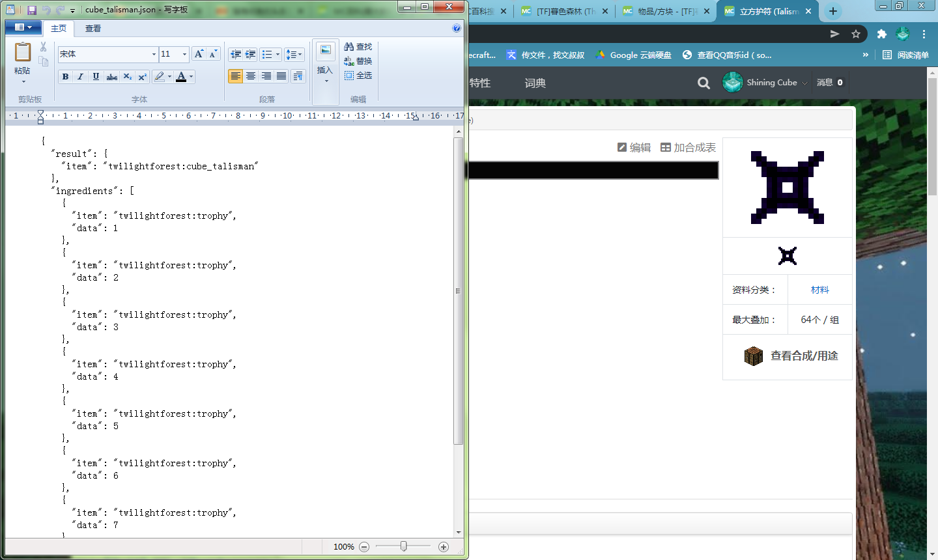938x560 pixels.
Task: Open WordPad help icon
Action: click(457, 28)
